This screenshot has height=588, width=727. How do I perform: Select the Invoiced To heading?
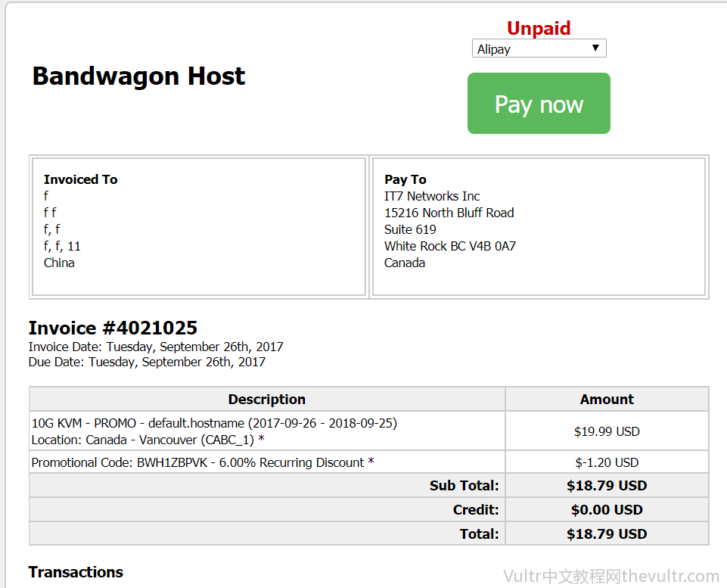[81, 179]
